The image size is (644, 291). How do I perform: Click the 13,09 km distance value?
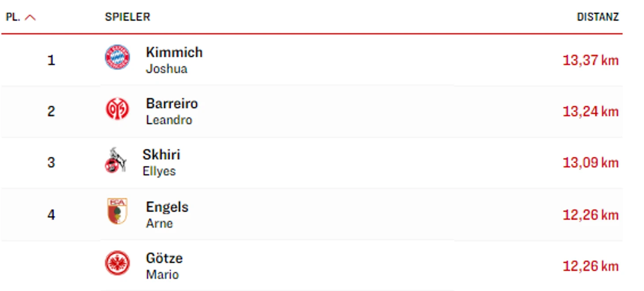(x=591, y=163)
